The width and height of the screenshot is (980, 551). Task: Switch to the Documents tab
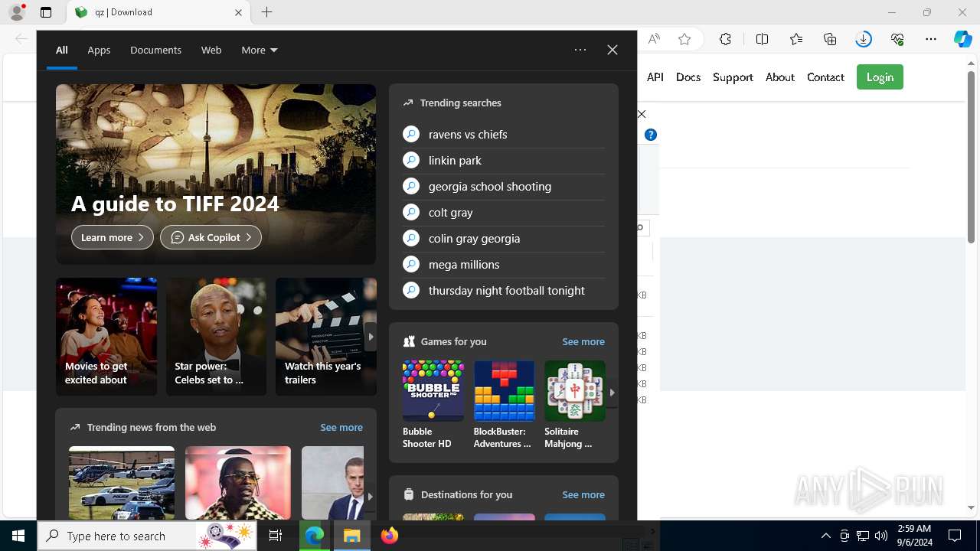[155, 50]
